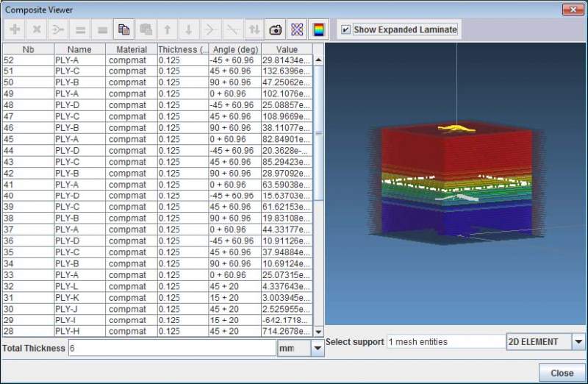This screenshot has height=384, width=588.
Task: Toggle the Show Expanded Laminate checkbox
Action: point(345,29)
